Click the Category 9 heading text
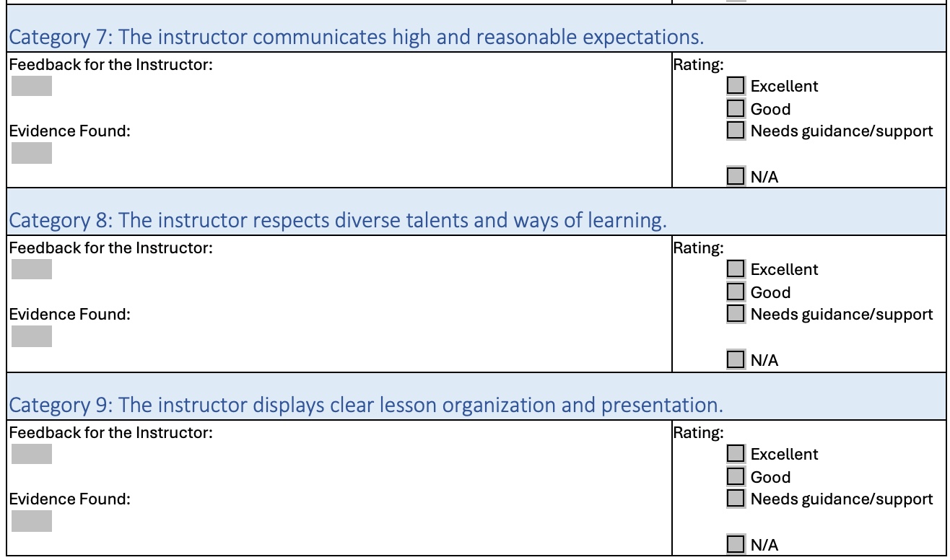The height and width of the screenshot is (560, 950). [x=365, y=405]
